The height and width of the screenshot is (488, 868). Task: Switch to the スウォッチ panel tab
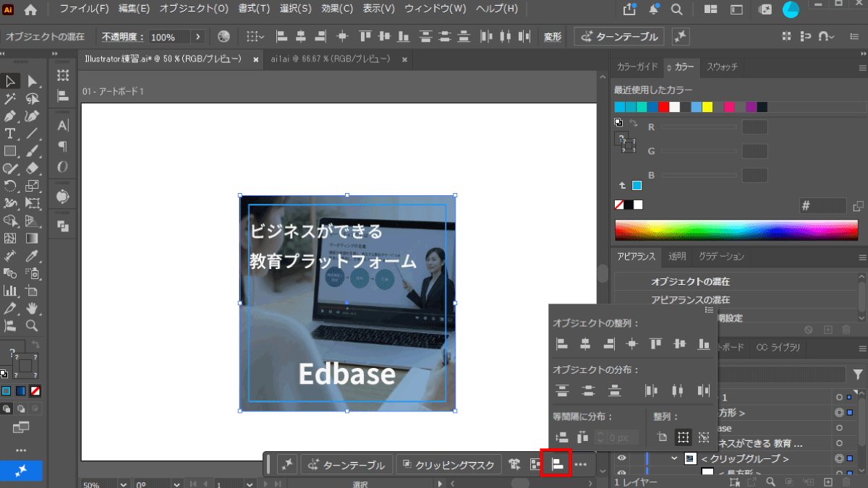pyautogui.click(x=722, y=67)
